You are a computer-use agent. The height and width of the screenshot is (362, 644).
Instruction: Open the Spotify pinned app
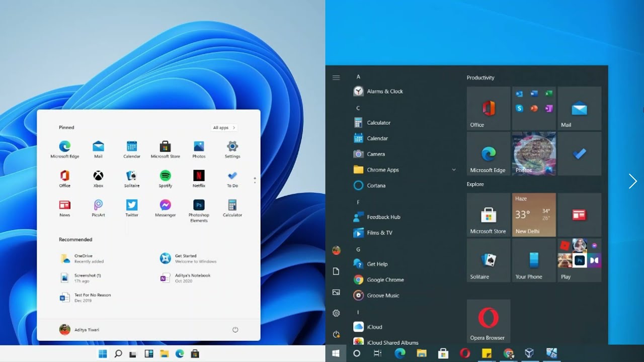(165, 178)
